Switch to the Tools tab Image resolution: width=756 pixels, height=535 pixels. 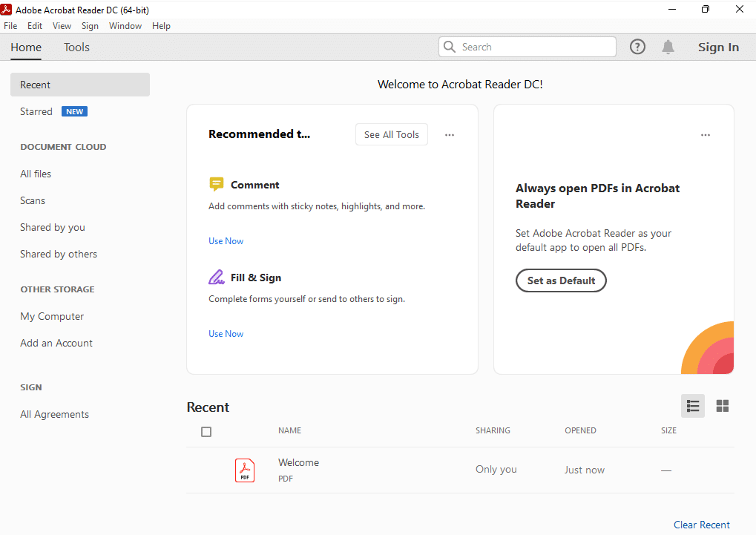tap(76, 47)
